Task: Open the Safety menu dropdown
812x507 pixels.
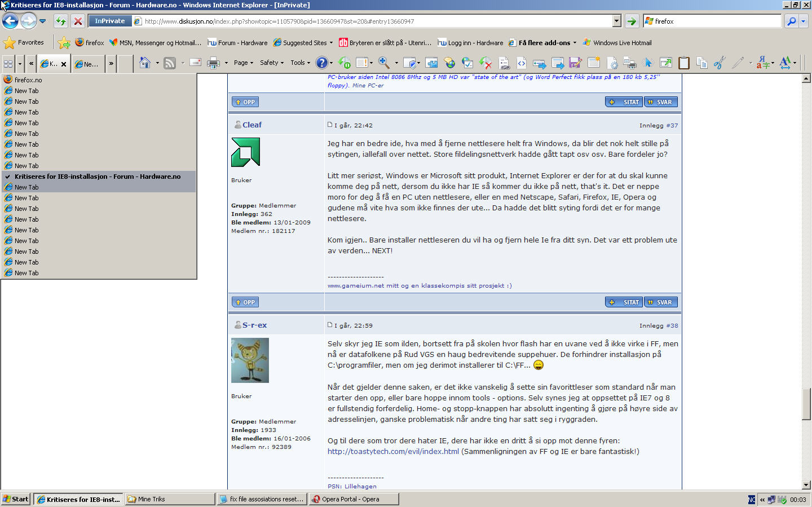Action: tap(272, 63)
